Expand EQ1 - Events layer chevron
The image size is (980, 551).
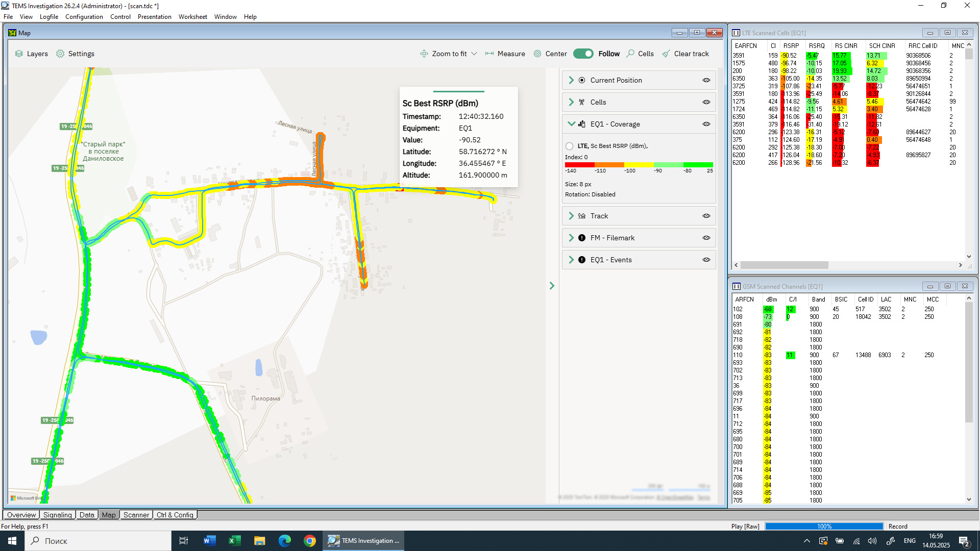[x=571, y=260]
